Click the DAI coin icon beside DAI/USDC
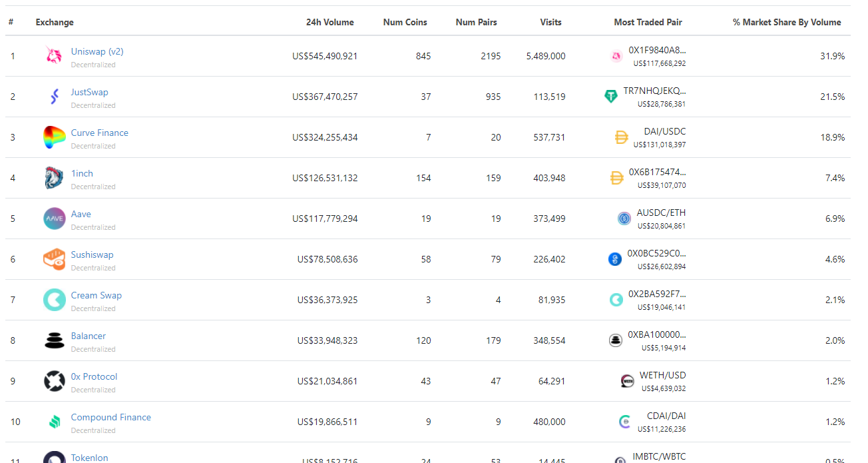 (621, 138)
